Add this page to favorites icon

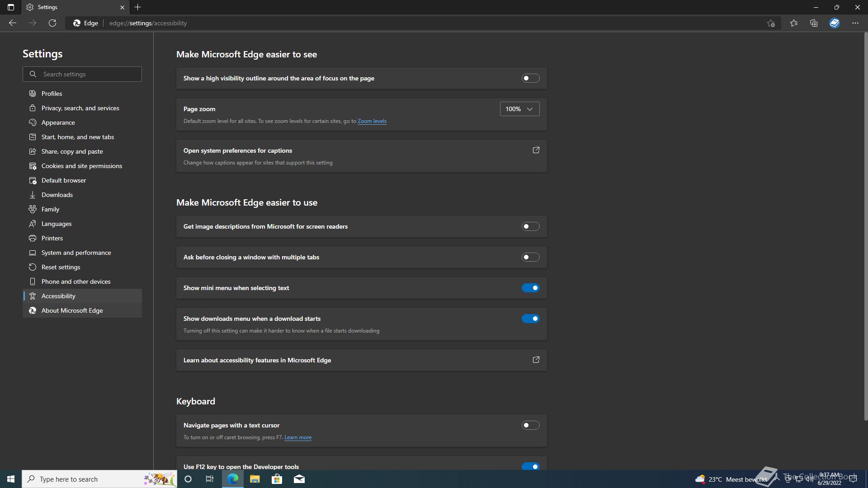771,23
